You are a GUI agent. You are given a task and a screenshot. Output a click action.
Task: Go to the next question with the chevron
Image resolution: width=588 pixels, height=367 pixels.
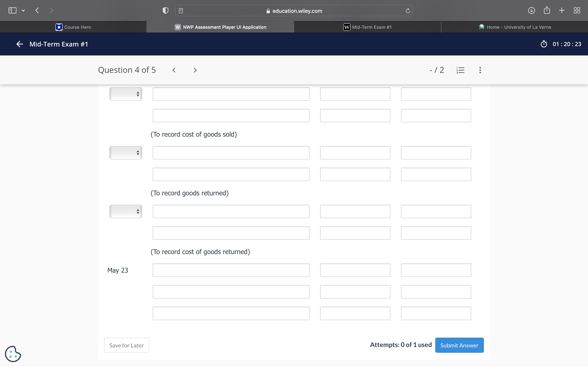point(195,70)
